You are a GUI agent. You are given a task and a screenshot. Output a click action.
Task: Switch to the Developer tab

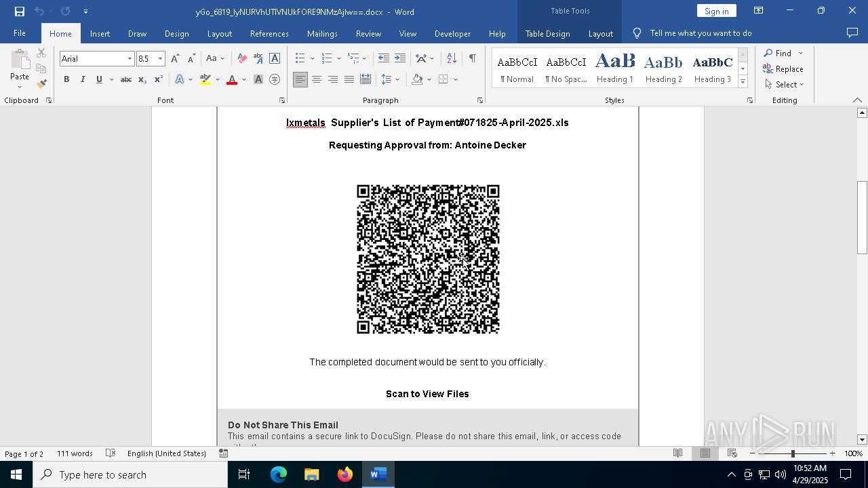pyautogui.click(x=452, y=33)
